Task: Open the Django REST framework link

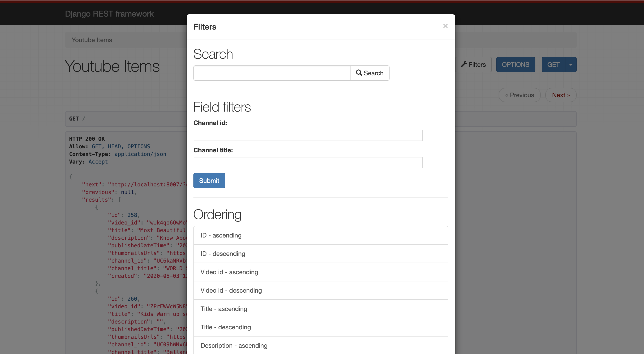Action: [x=109, y=14]
